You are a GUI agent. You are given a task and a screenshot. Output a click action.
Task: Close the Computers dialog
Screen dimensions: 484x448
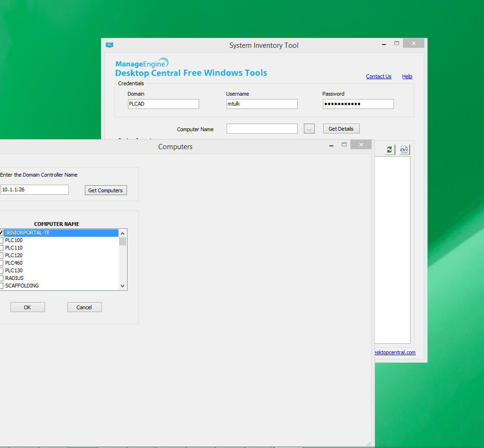[361, 144]
